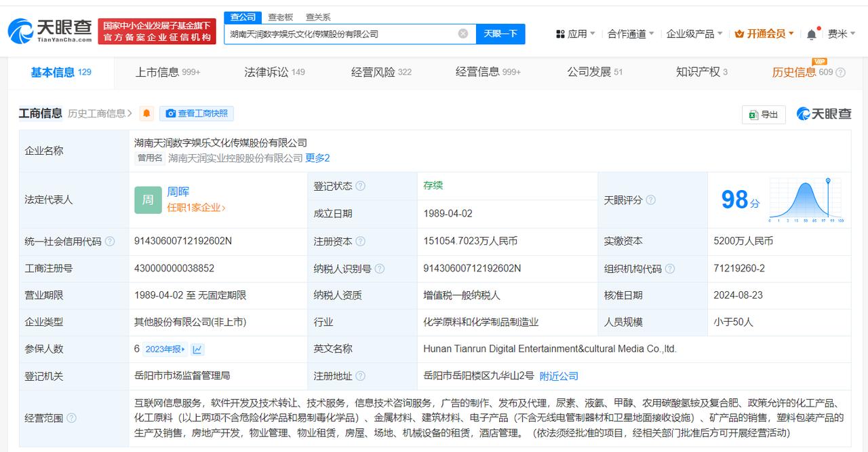The image size is (868, 452).
Task: Click the 实缴资本 value 5200万人民币
Action: coord(743,241)
